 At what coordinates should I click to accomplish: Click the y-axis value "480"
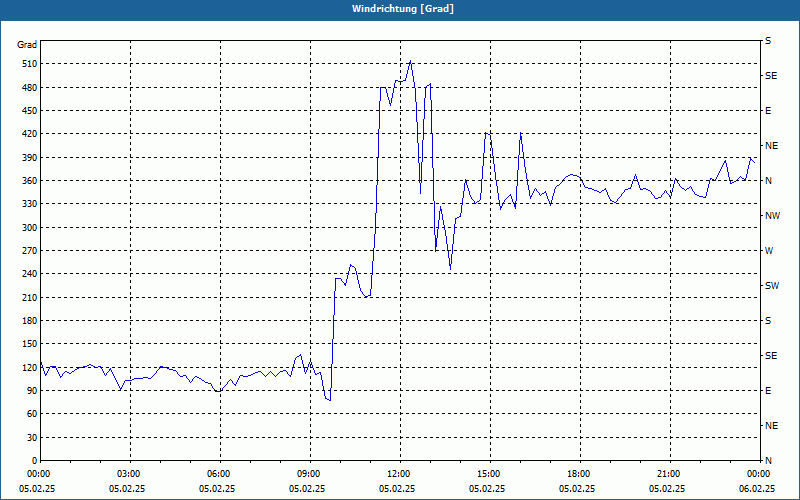30,88
